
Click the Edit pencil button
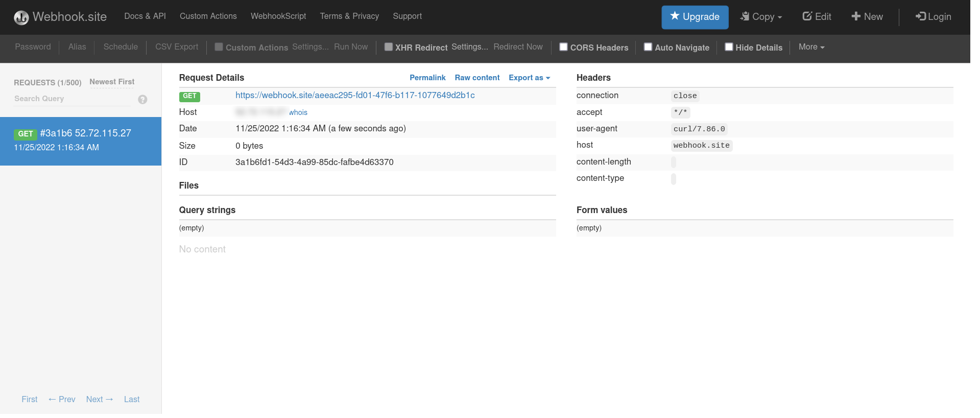coord(817,16)
